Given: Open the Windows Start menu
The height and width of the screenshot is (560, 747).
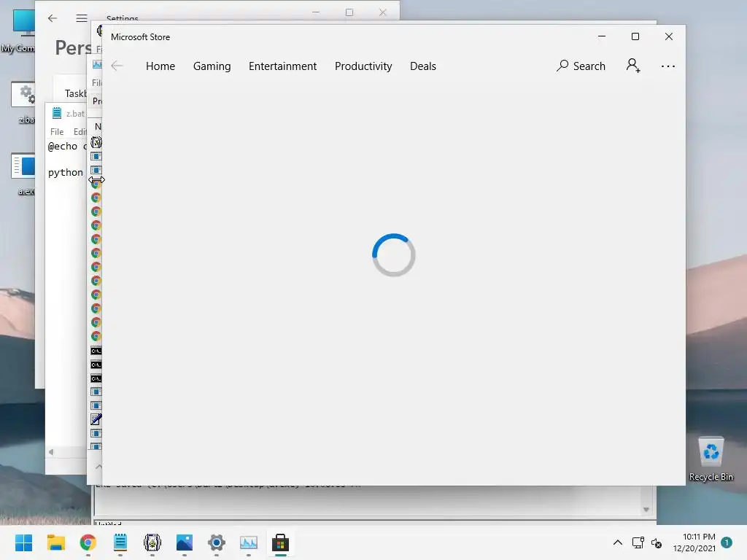Looking at the screenshot, I should tap(23, 542).
